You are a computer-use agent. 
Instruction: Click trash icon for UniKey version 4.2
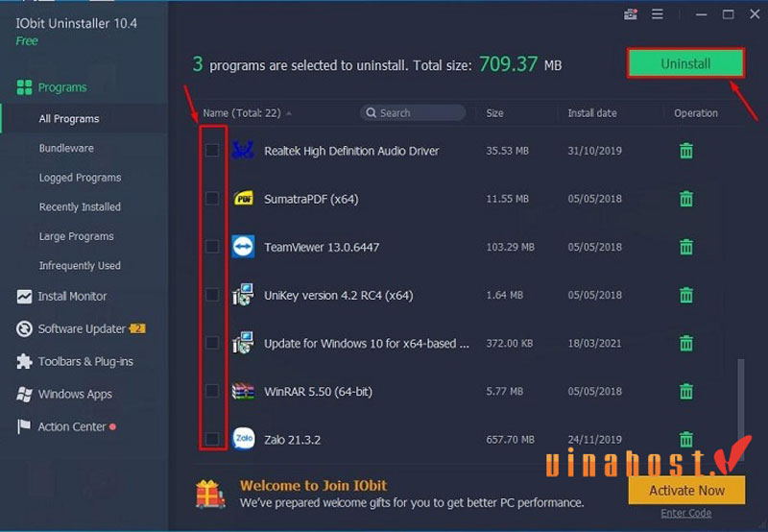(x=686, y=295)
